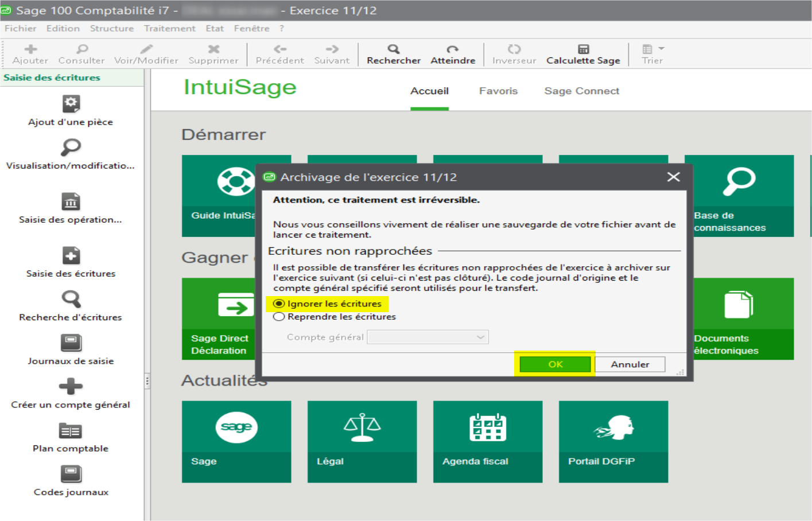
Task: Close the Archivage de l'exercice dialog
Action: click(x=673, y=177)
